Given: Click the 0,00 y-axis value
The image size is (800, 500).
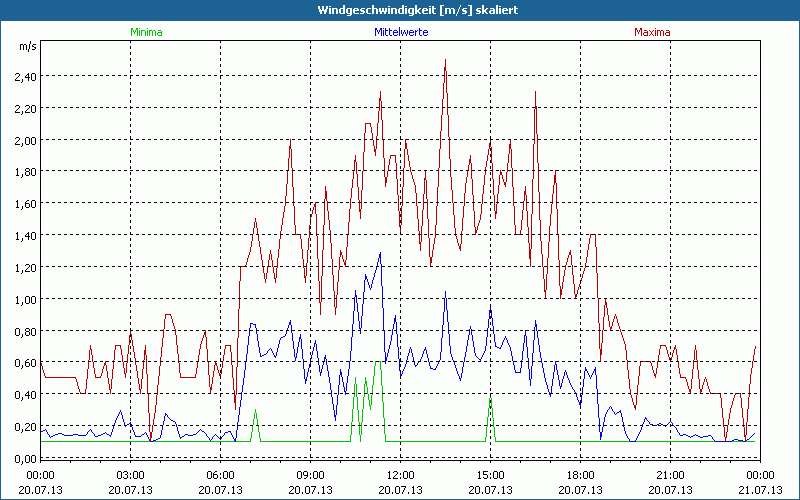Looking at the screenshot, I should point(25,458).
